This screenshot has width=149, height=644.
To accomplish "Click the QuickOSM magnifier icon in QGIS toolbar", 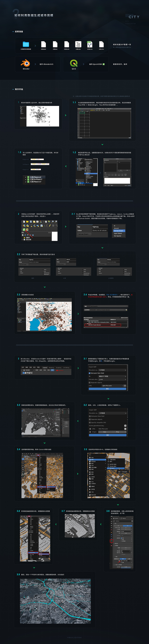I will click(24, 229).
